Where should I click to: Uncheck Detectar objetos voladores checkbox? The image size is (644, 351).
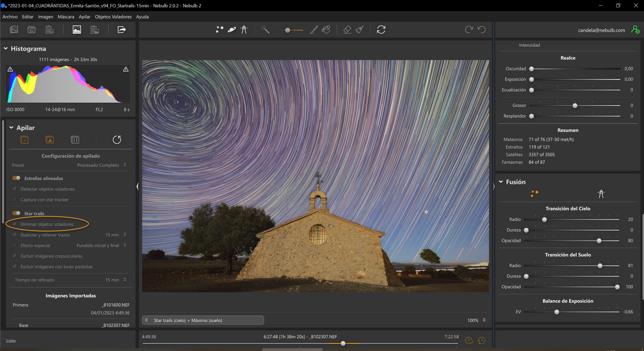click(14, 189)
